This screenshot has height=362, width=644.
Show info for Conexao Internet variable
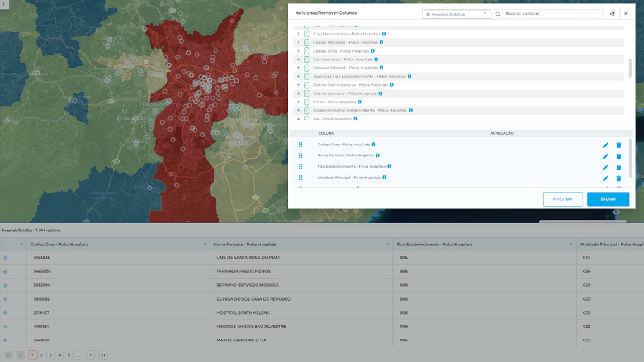[381, 68]
